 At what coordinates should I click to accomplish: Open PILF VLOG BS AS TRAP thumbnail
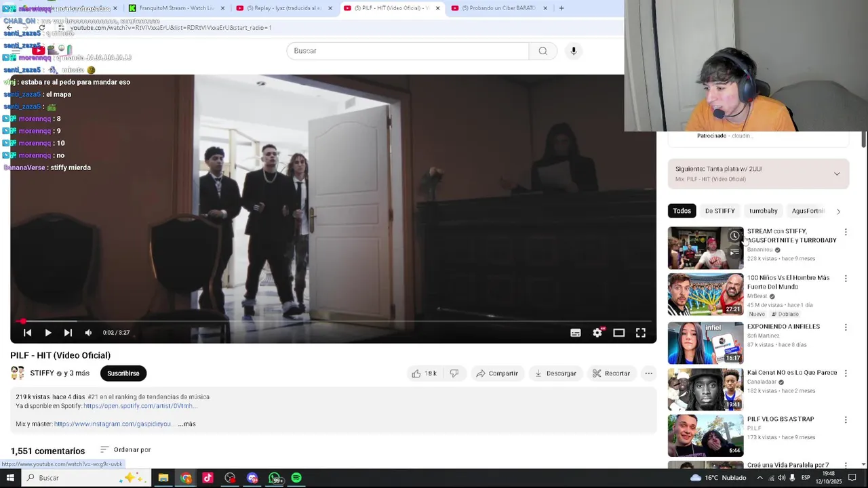tap(706, 435)
